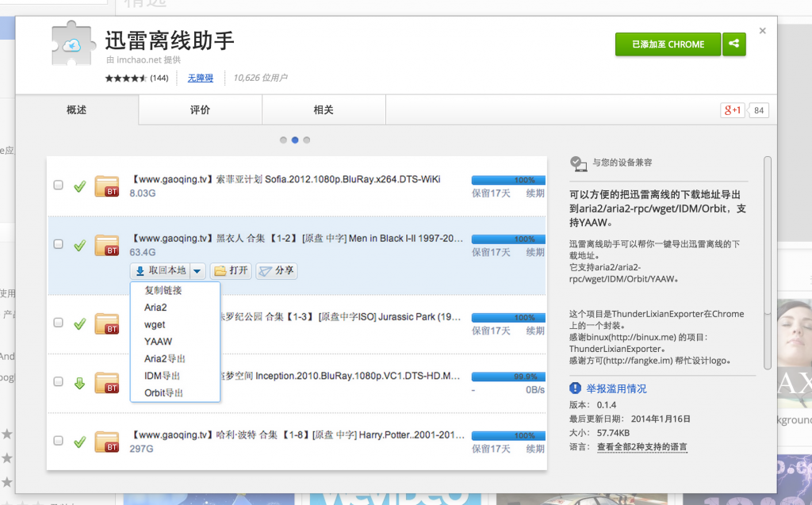The width and height of the screenshot is (812, 505).
Task: Click the Inception 99.9% progress bar
Action: (508, 377)
